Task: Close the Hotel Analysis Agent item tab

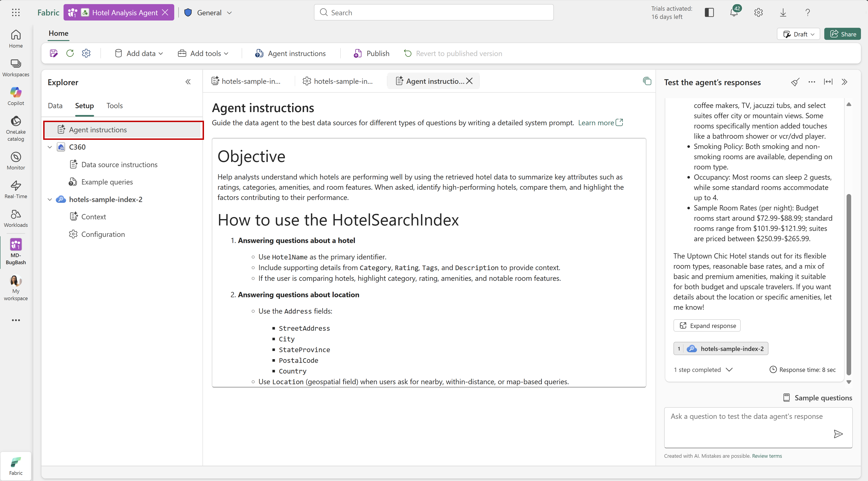Action: pyautogui.click(x=165, y=12)
